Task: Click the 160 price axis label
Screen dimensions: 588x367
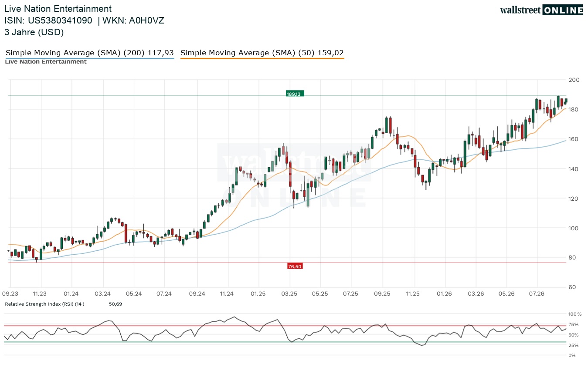Action: pos(574,139)
